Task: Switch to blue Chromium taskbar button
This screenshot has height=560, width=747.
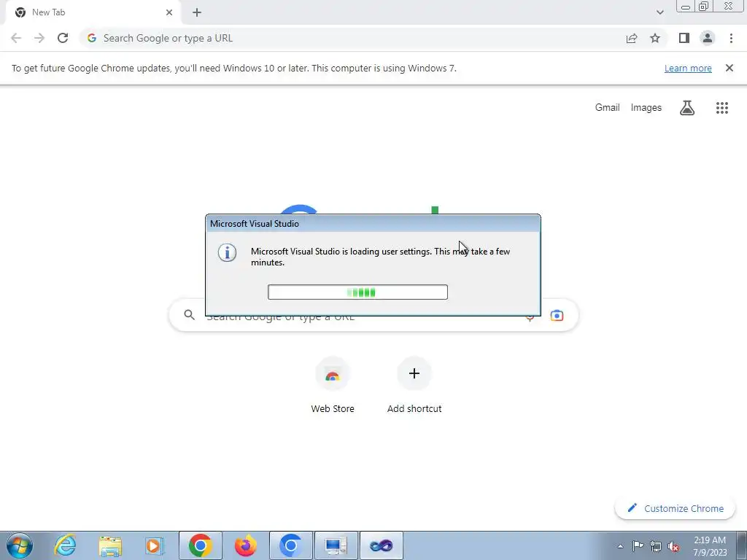Action: tap(290, 545)
